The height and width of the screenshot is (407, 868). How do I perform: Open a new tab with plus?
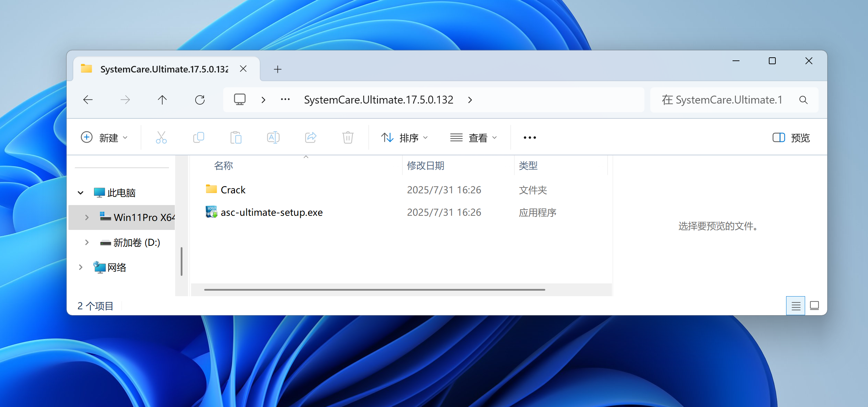coord(277,69)
